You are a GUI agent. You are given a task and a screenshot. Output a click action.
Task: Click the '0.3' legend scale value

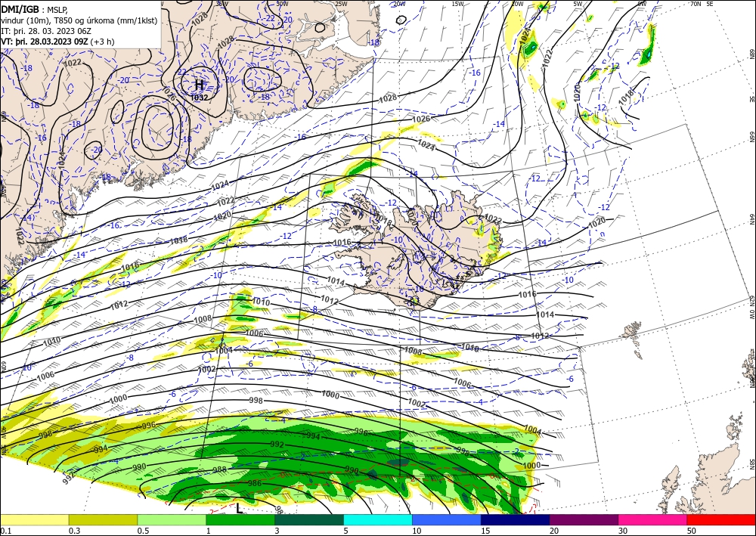(74, 531)
